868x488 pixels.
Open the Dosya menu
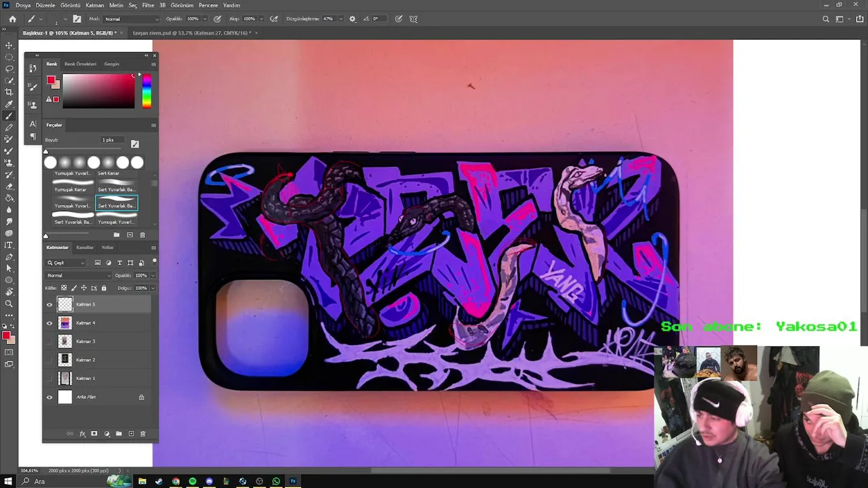(22, 5)
